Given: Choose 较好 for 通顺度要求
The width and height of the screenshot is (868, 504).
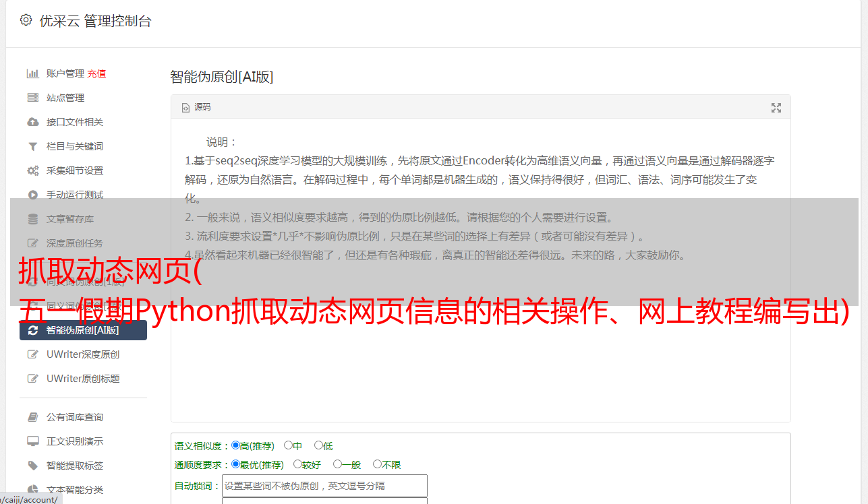Looking at the screenshot, I should (x=297, y=464).
